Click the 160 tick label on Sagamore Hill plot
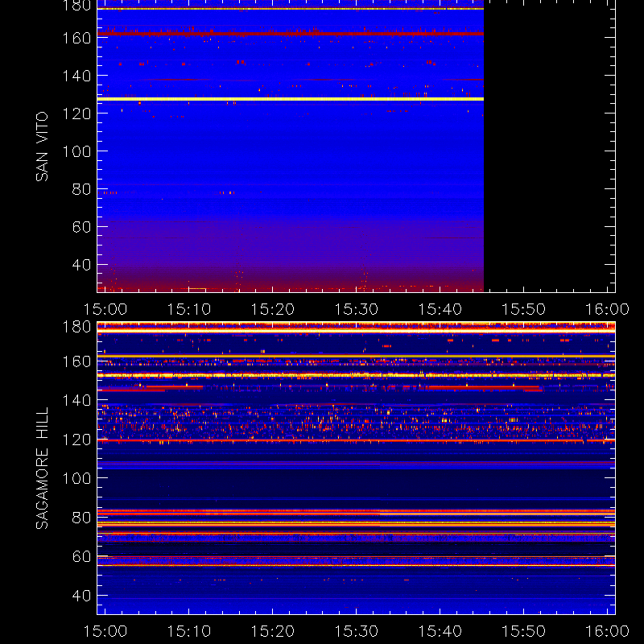 [76, 361]
